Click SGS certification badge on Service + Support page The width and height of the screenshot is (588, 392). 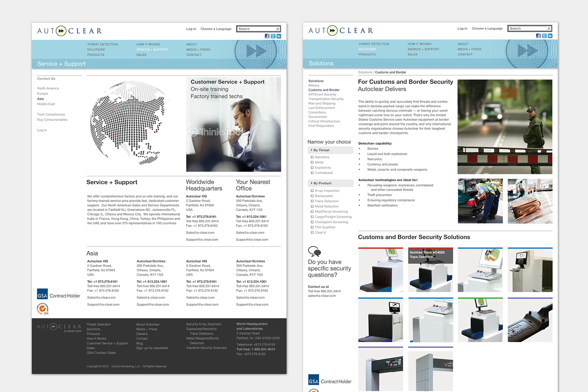click(x=43, y=309)
